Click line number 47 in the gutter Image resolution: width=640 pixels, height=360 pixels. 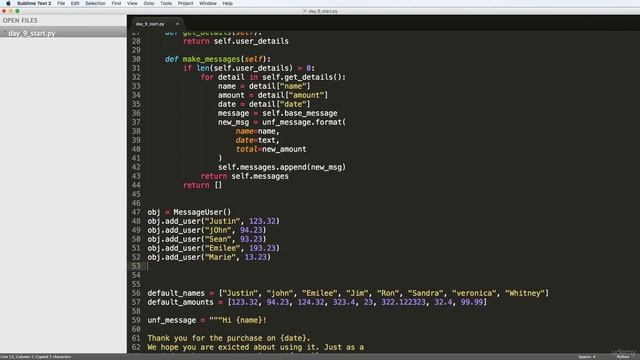pos(136,212)
